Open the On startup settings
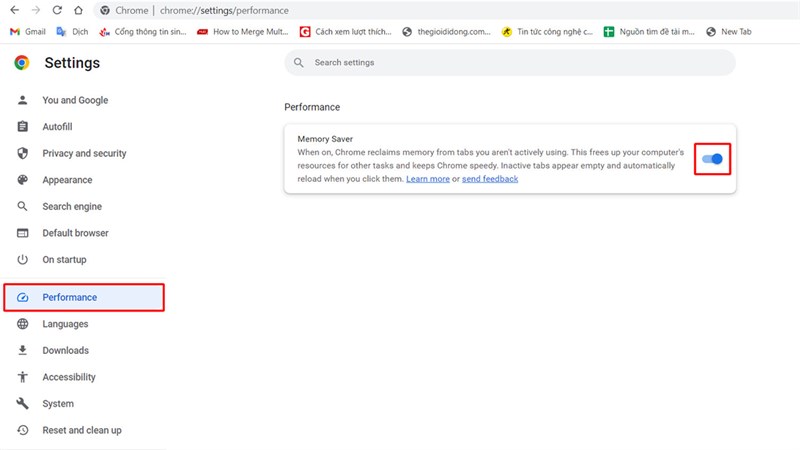Viewport: 800px width, 450px height. (64, 259)
